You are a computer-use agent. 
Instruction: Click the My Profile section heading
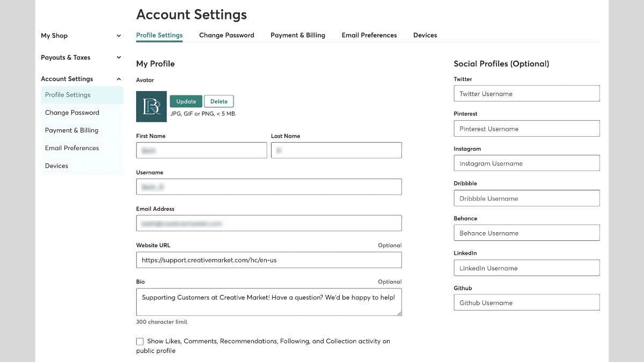156,64
